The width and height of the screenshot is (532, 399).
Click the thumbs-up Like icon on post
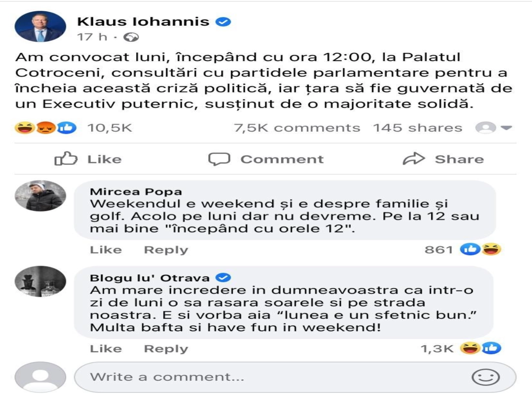click(66, 159)
